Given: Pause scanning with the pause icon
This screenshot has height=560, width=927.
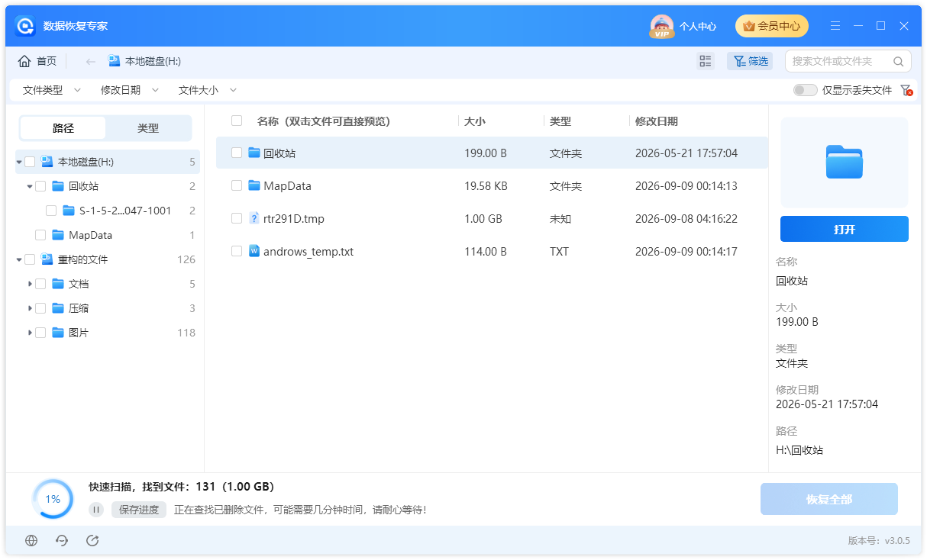Looking at the screenshot, I should tap(96, 510).
